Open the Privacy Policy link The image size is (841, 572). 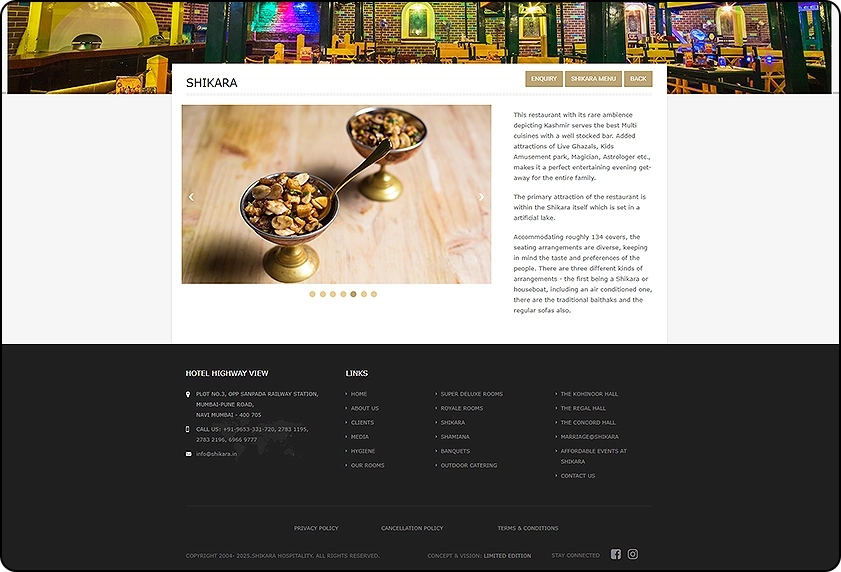pos(316,528)
